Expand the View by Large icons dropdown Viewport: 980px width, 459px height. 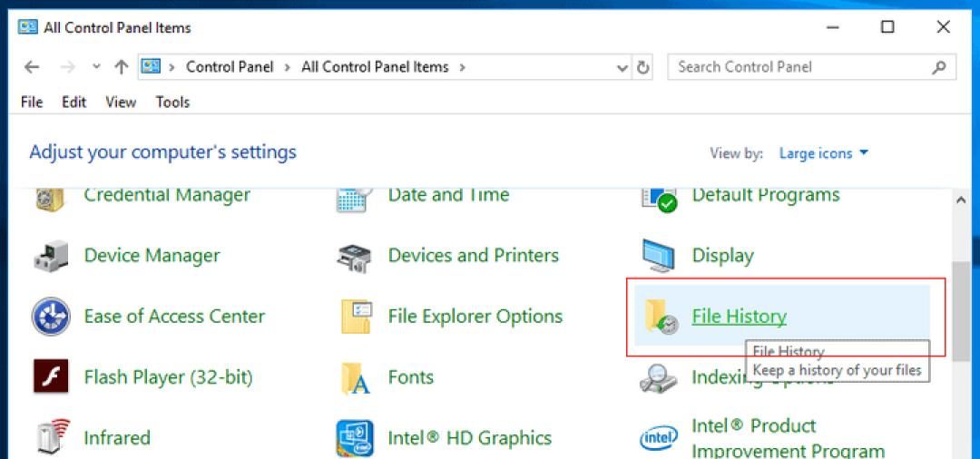coord(823,153)
